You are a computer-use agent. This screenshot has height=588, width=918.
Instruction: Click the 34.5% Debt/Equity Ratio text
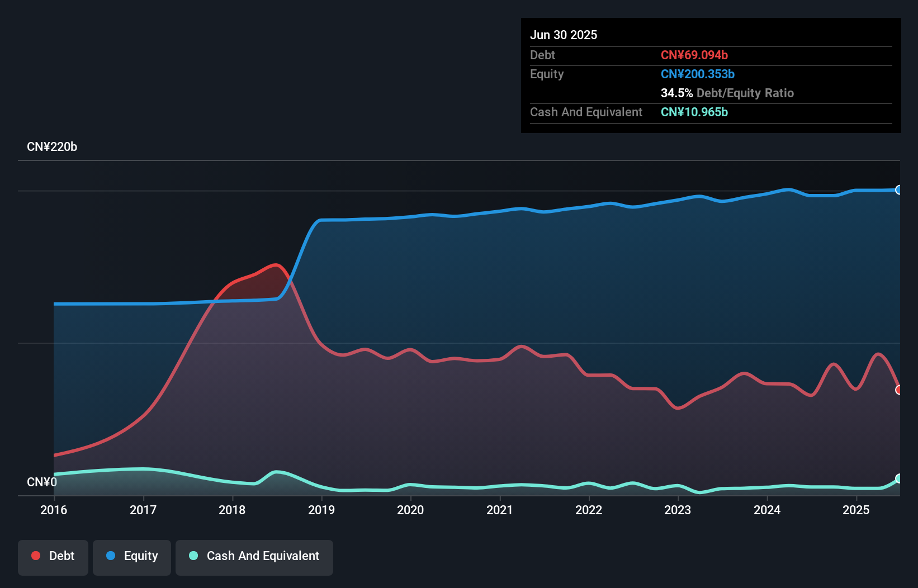click(727, 93)
